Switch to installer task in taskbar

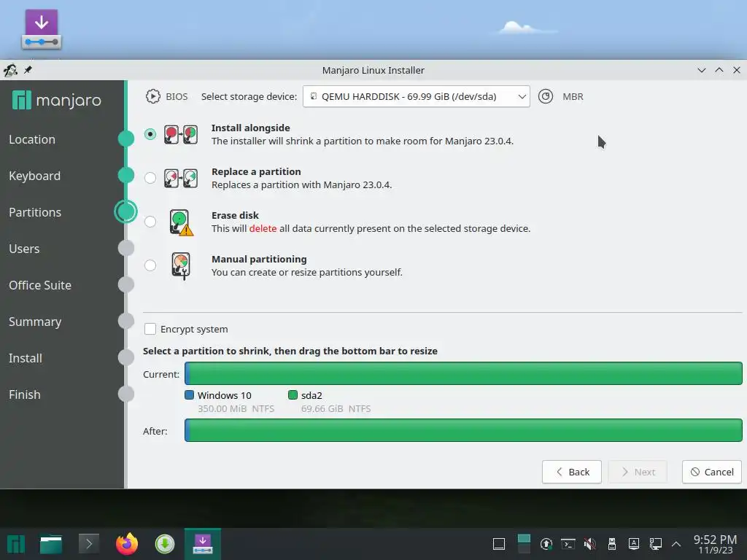pyautogui.click(x=203, y=544)
